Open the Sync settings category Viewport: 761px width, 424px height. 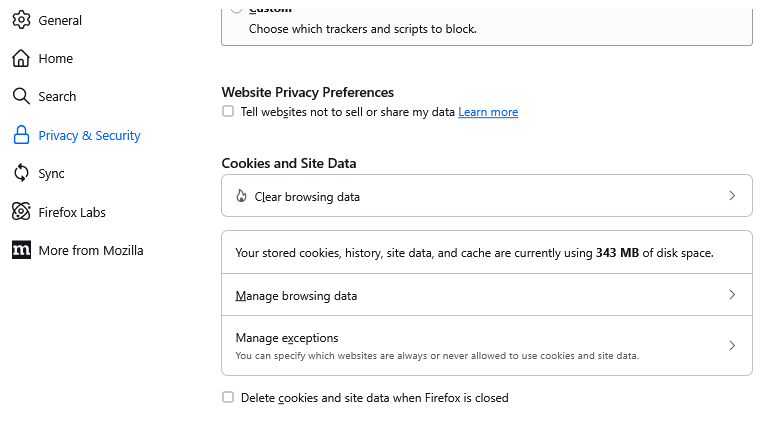[52, 173]
